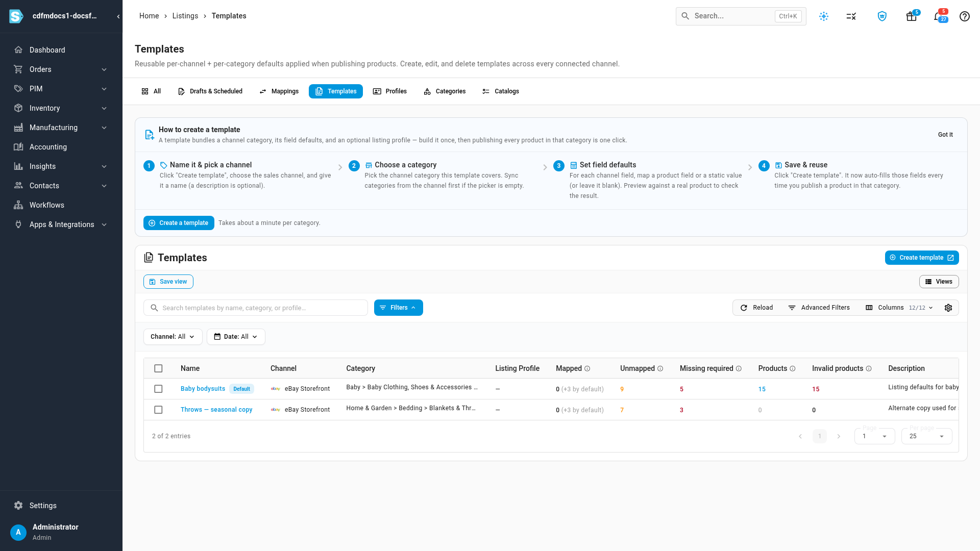Go to next page arrow
980x551 pixels.
839,436
